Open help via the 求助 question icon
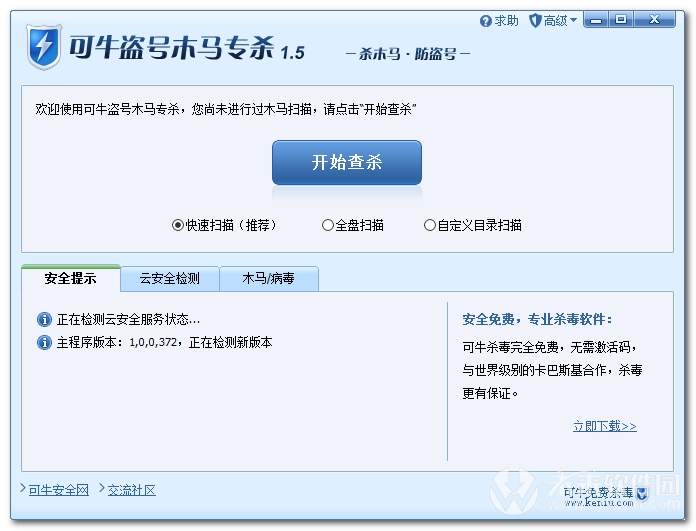Viewport: 696px width, 531px height. click(486, 21)
